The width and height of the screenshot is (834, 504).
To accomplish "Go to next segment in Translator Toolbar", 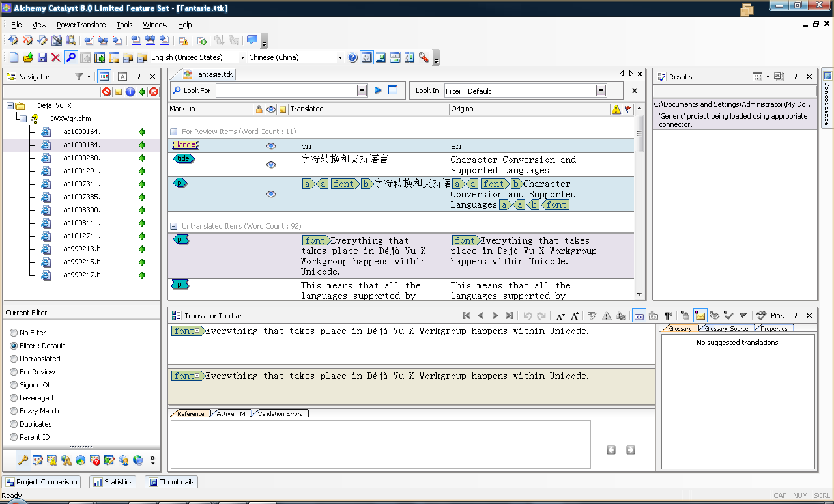I will (x=495, y=316).
